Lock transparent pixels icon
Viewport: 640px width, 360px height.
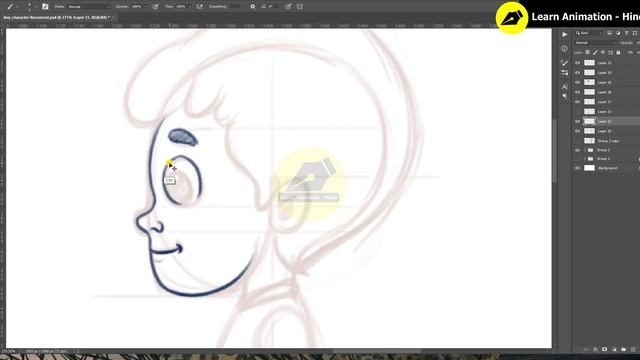click(588, 53)
